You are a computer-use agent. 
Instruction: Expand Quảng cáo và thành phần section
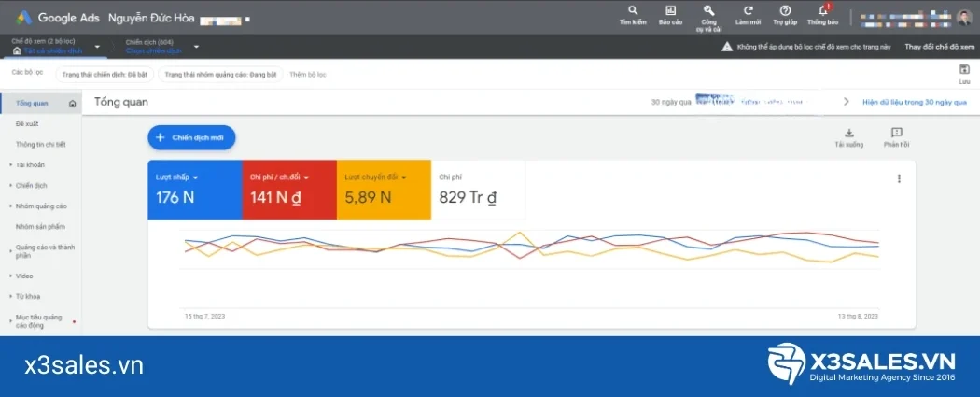[x=10, y=251]
